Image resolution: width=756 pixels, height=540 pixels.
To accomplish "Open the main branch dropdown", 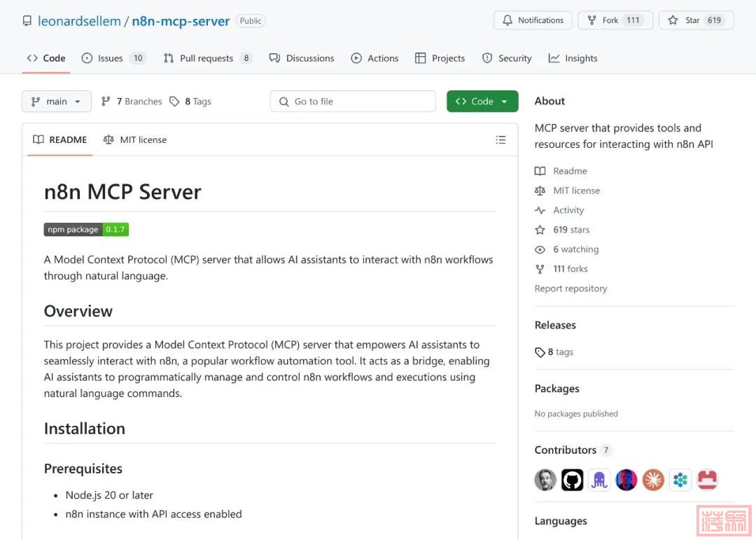I will coord(57,102).
